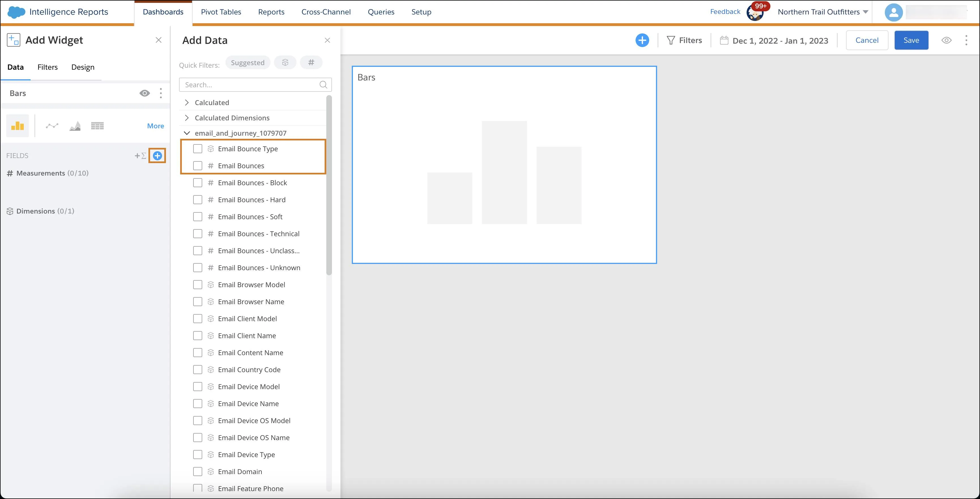Click the area chart icon in widget panel
The height and width of the screenshot is (499, 980).
coord(74,126)
